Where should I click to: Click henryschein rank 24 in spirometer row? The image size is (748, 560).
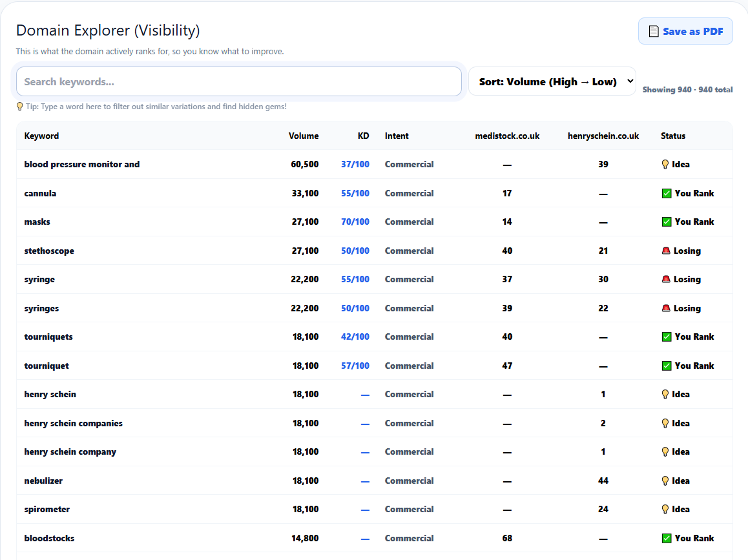603,509
